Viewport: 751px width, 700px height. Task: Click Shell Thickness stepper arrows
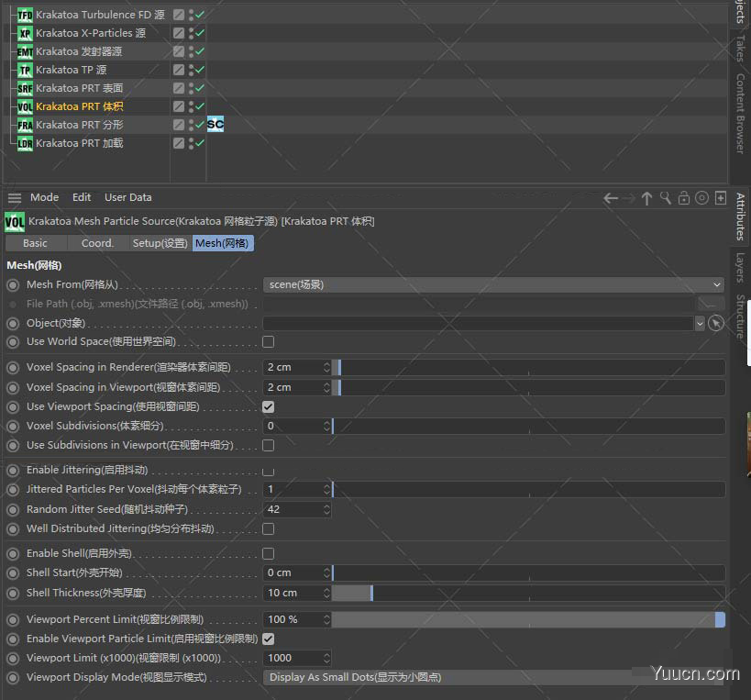(326, 594)
